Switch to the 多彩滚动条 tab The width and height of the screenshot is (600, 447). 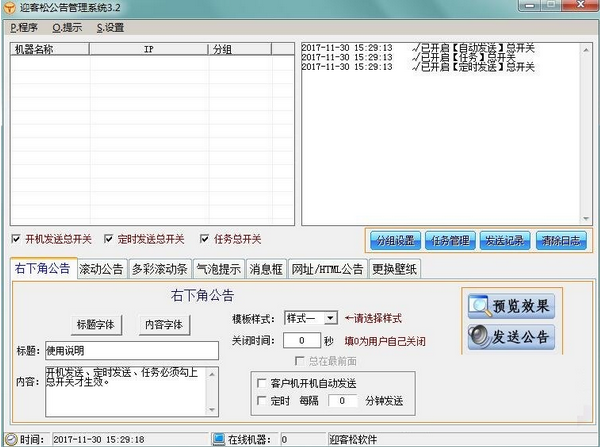pos(160,269)
